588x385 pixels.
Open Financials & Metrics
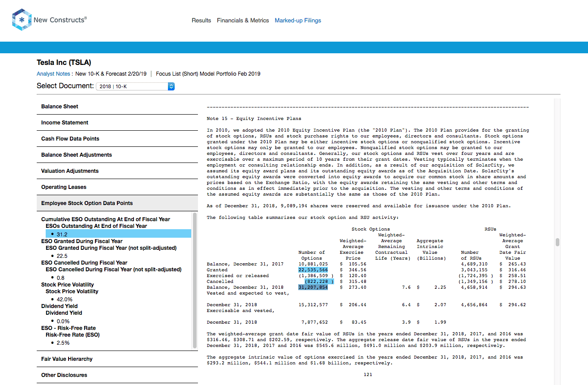243,21
